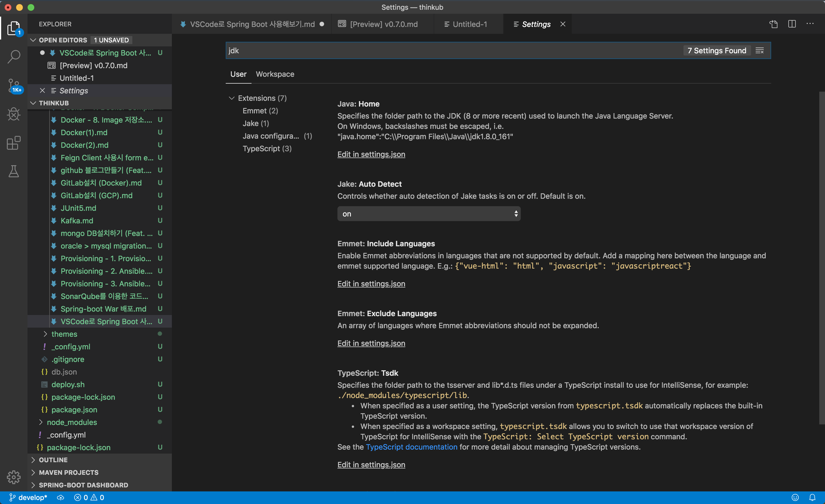Select Jake (1) in settings tree

256,123
